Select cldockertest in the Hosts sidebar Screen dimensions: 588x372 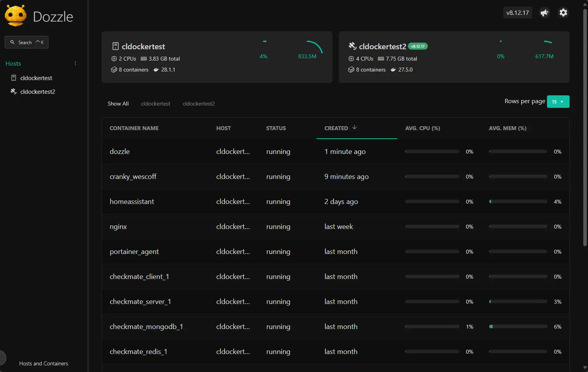pos(36,78)
